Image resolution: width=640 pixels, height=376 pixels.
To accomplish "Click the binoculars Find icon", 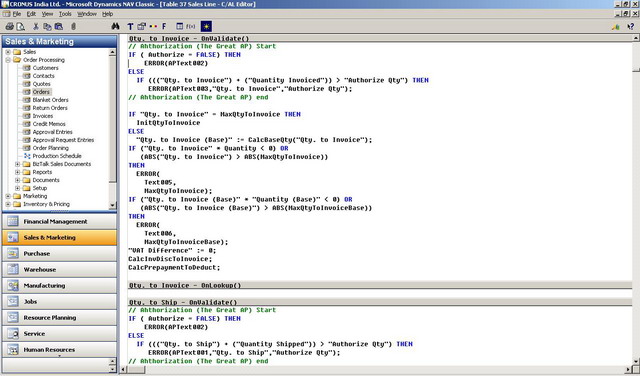I will 116,27.
